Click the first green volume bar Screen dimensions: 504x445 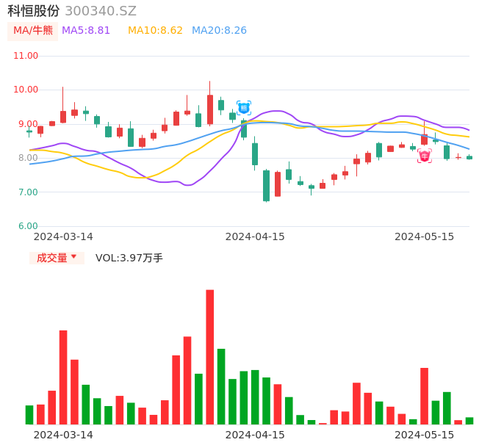point(29,415)
